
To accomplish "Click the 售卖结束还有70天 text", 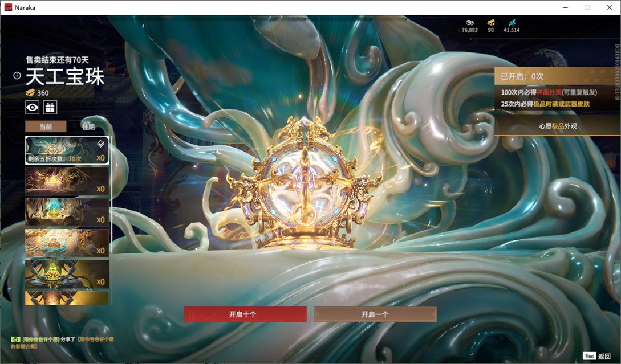I will tap(58, 60).
